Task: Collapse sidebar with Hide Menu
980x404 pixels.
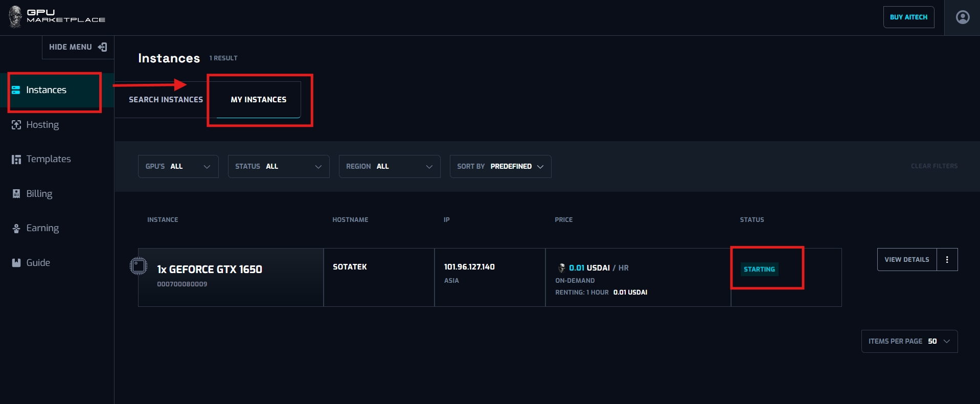Action: click(78, 47)
